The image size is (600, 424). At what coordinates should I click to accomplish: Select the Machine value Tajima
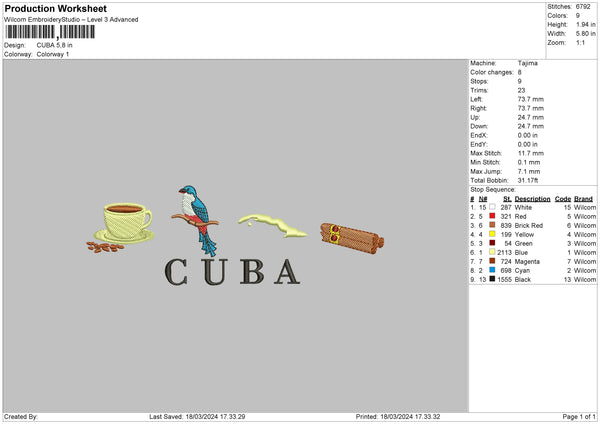[528, 63]
